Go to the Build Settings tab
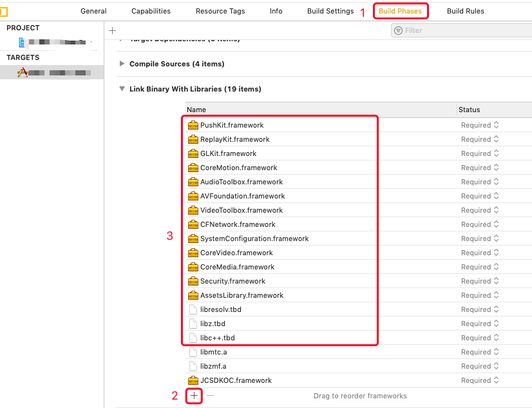Image resolution: width=532 pixels, height=408 pixels. click(330, 11)
